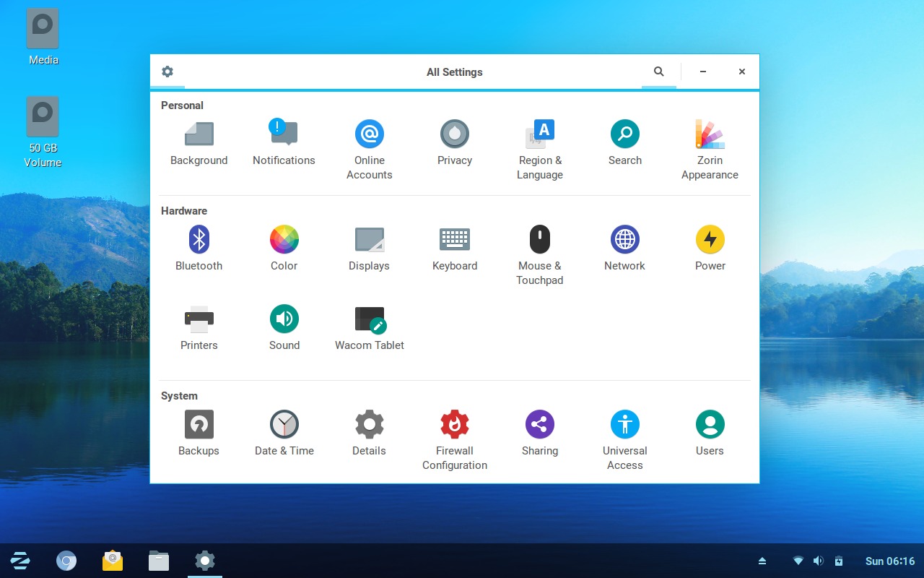The height and width of the screenshot is (578, 924).
Task: Open the Backups settings panel
Action: click(199, 431)
